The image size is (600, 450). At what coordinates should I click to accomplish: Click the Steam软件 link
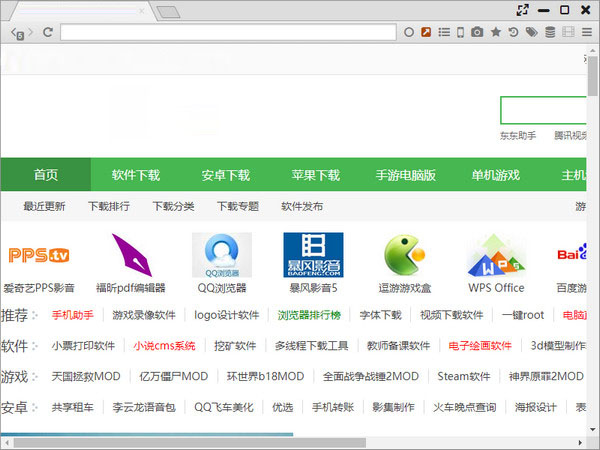click(x=464, y=376)
